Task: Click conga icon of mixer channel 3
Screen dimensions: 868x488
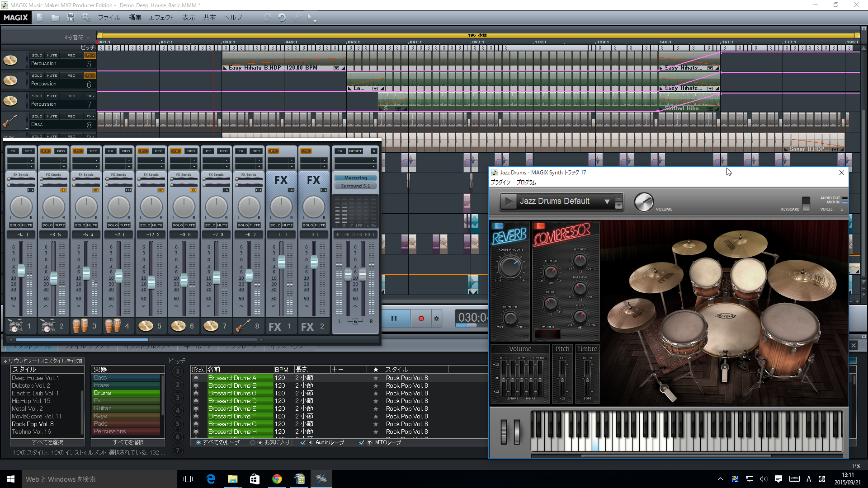Action: click(x=80, y=325)
